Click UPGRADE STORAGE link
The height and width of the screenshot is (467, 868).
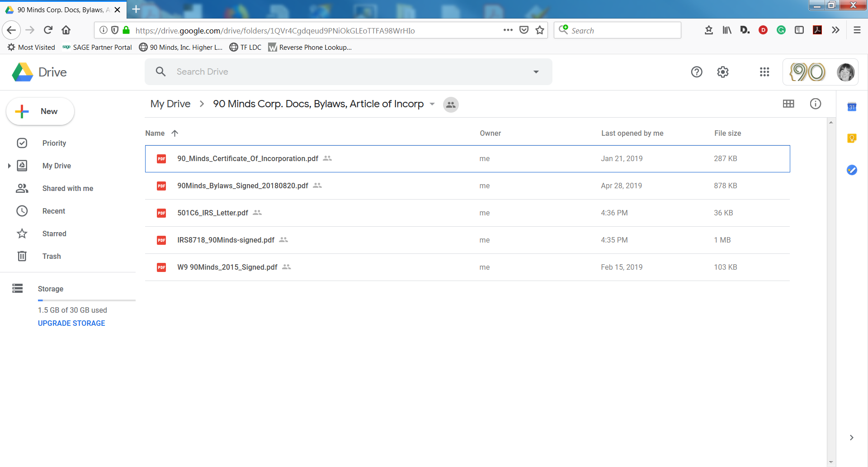click(71, 323)
